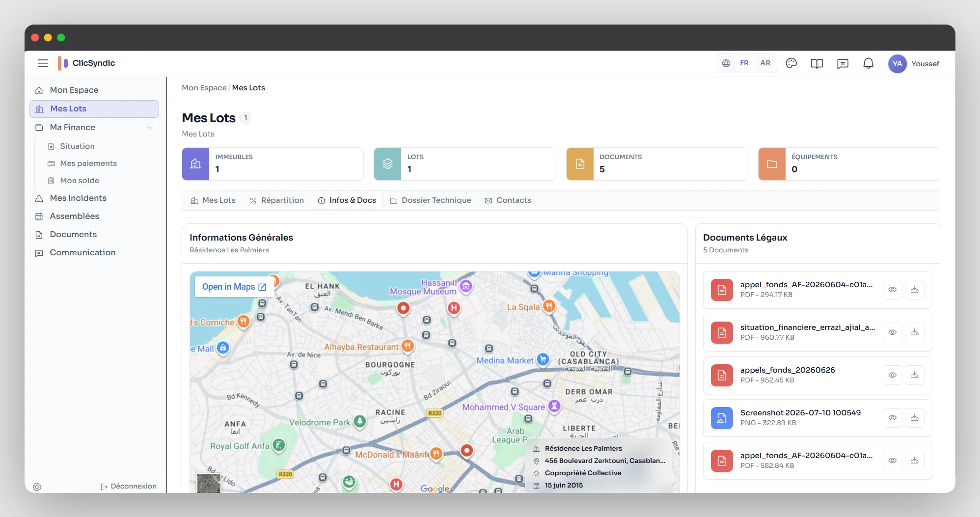Preview the 582.84 KB appel_fonds PDF
Screen dimensions: 980x517
click(893, 461)
